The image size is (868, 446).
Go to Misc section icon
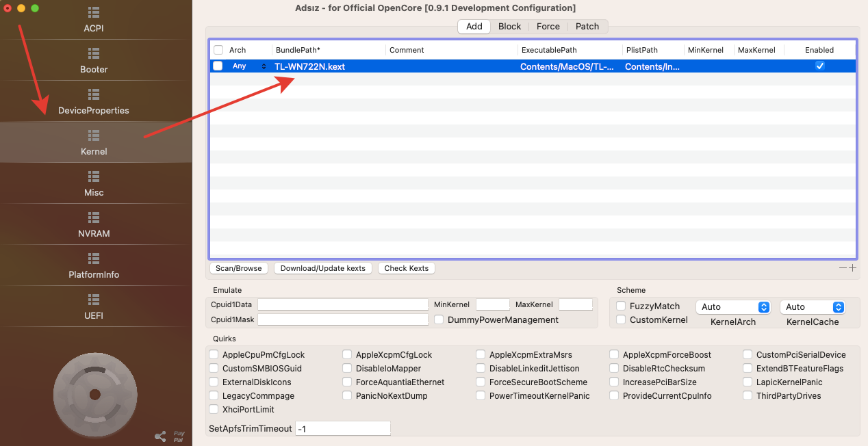[94, 176]
